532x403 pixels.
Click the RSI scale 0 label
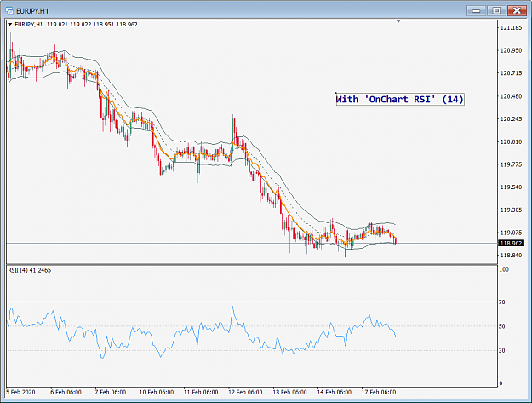point(501,383)
